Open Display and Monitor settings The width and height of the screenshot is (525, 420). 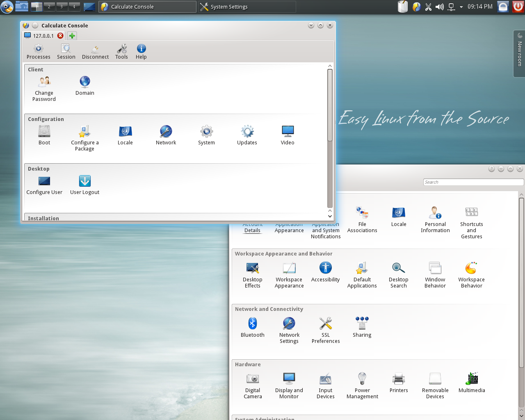tap(289, 386)
